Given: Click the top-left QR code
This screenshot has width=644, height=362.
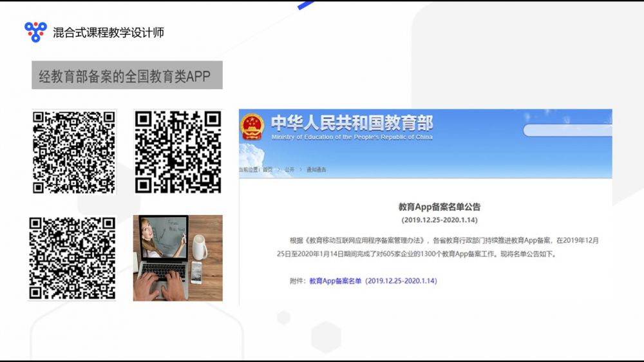Looking at the screenshot, I should (74, 152).
